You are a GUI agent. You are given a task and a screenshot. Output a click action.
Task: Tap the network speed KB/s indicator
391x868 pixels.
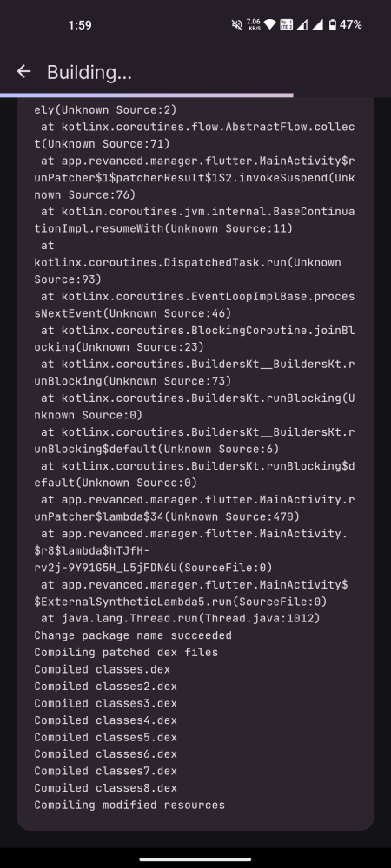255,25
